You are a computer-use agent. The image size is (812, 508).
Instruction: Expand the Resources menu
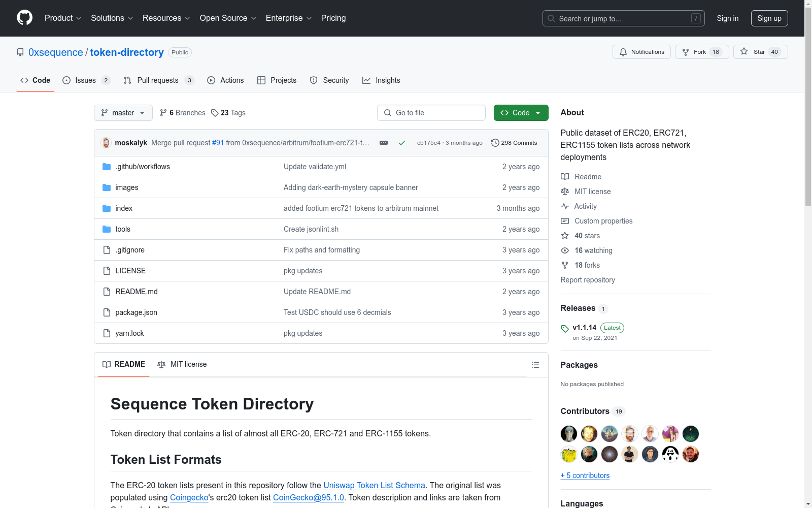[x=166, y=18]
